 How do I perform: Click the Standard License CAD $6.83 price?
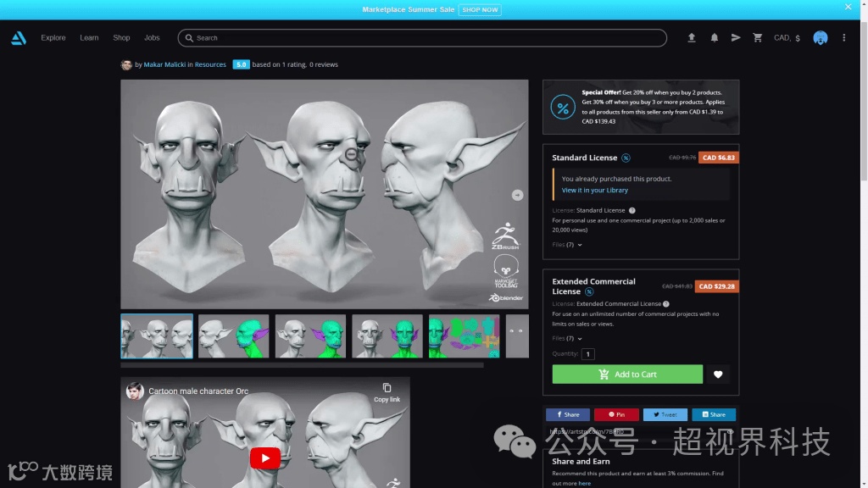tap(718, 158)
